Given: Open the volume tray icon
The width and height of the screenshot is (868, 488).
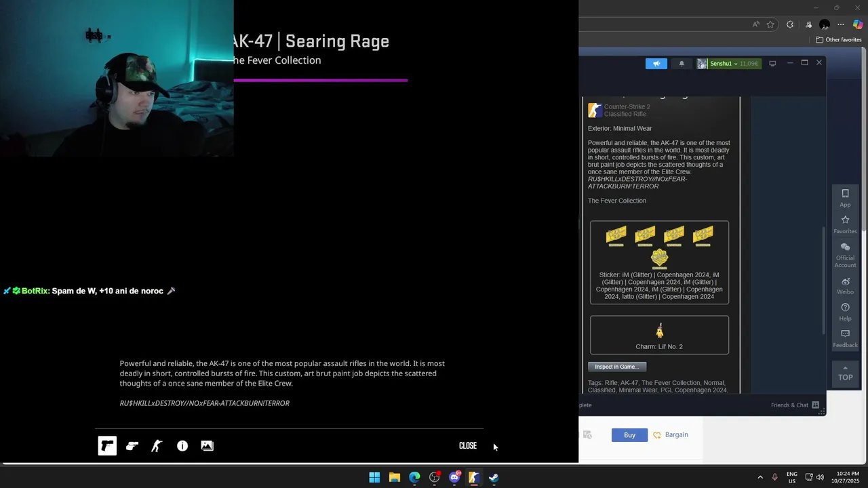Looking at the screenshot, I should (x=820, y=478).
